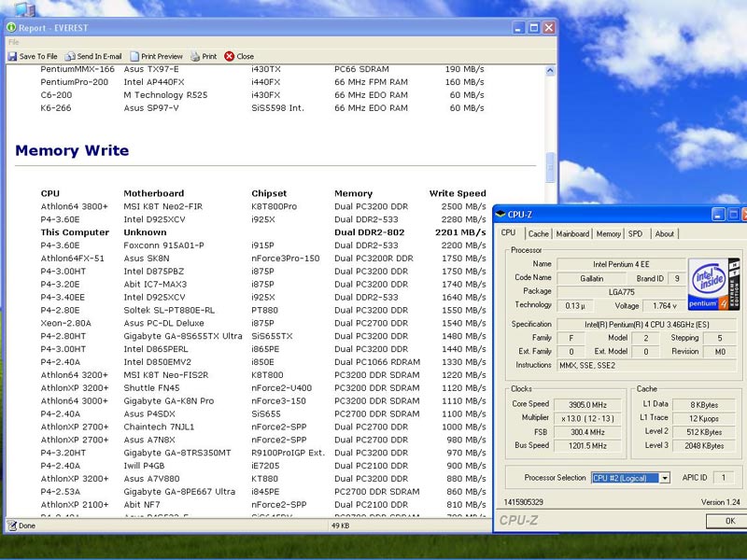
Task: Click the Done status bar icon
Action: coord(12,525)
